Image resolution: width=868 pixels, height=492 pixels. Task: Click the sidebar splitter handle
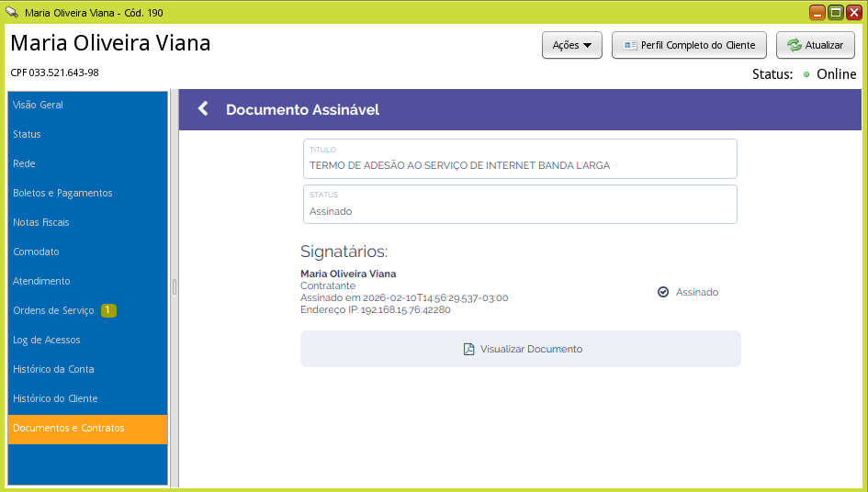(x=175, y=288)
